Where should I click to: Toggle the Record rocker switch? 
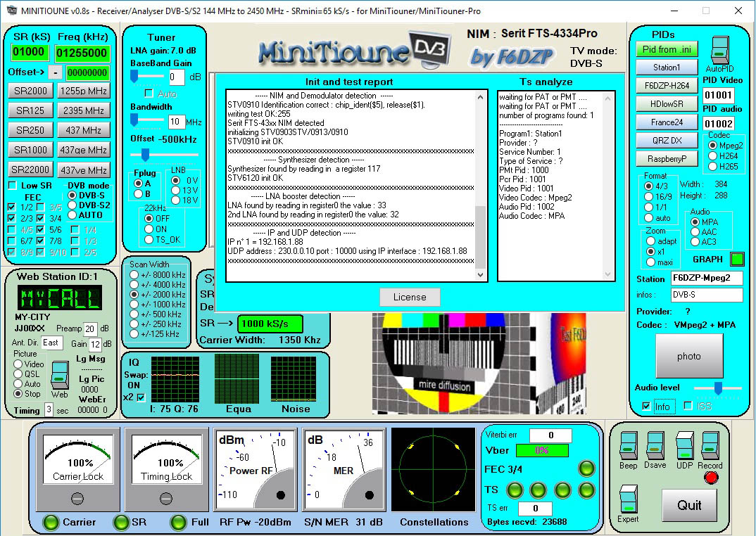[710, 445]
